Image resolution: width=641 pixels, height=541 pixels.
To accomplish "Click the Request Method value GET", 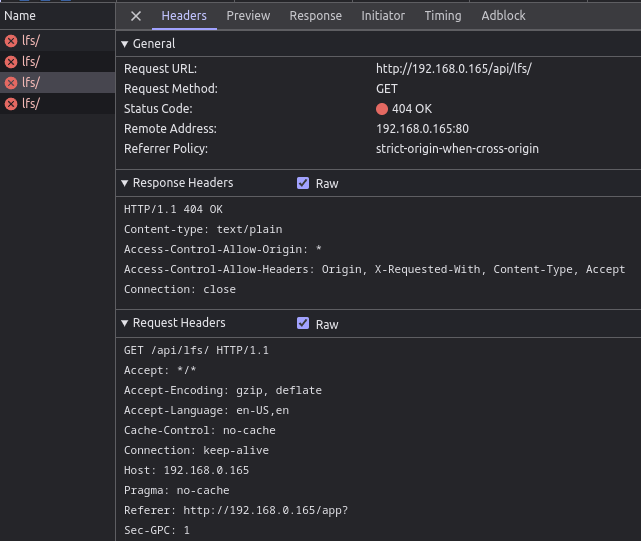I will point(386,88).
